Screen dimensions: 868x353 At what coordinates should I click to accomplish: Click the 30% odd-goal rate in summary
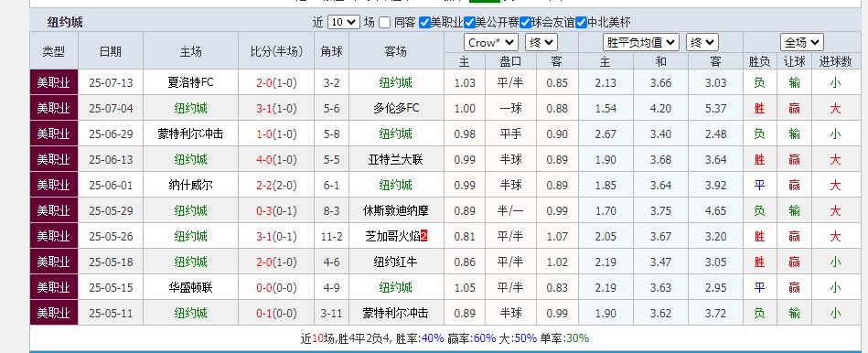pyautogui.click(x=577, y=338)
